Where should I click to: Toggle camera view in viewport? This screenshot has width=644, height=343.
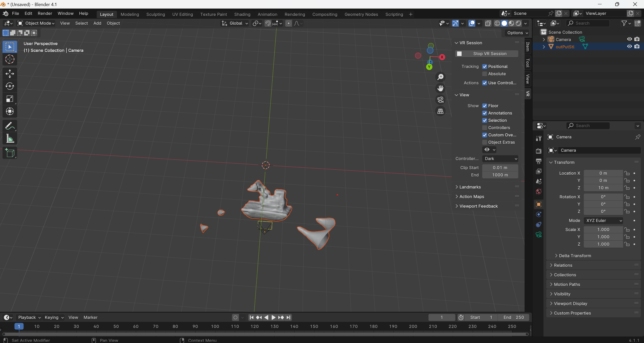(x=440, y=100)
